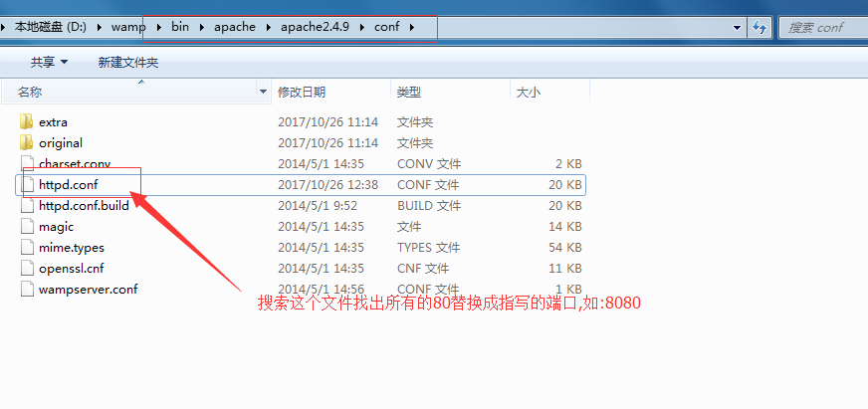Click date 2014/5/1 9:52 of httpd.conf.build
This screenshot has width=868, height=409.
(x=318, y=206)
